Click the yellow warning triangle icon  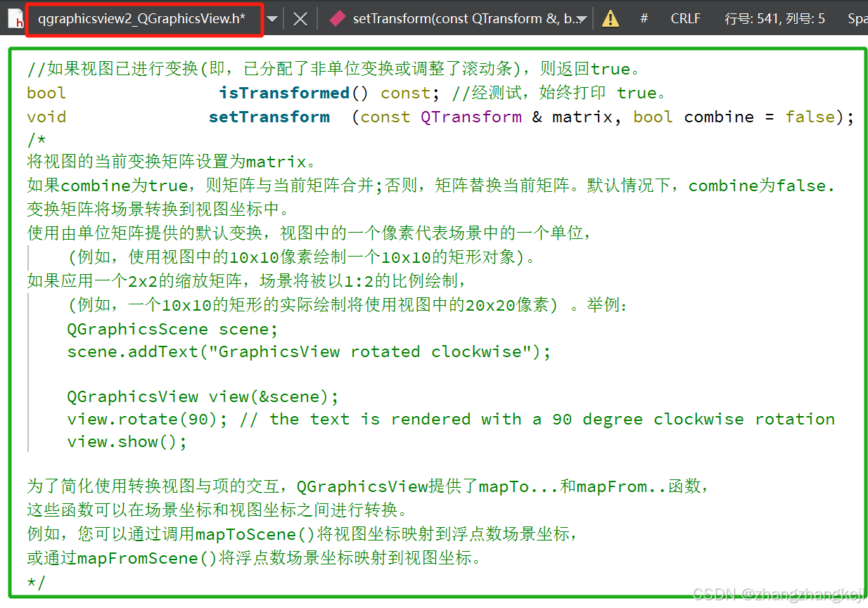(x=611, y=19)
